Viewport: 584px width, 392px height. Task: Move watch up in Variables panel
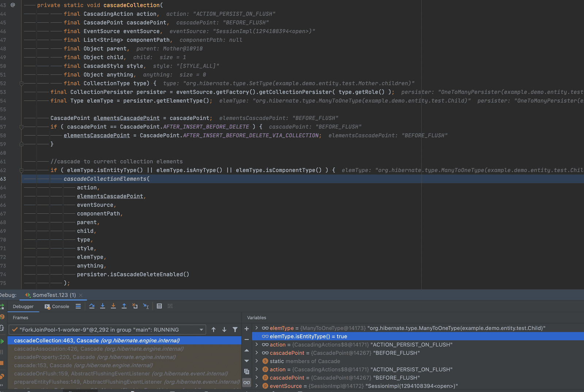[x=247, y=350]
